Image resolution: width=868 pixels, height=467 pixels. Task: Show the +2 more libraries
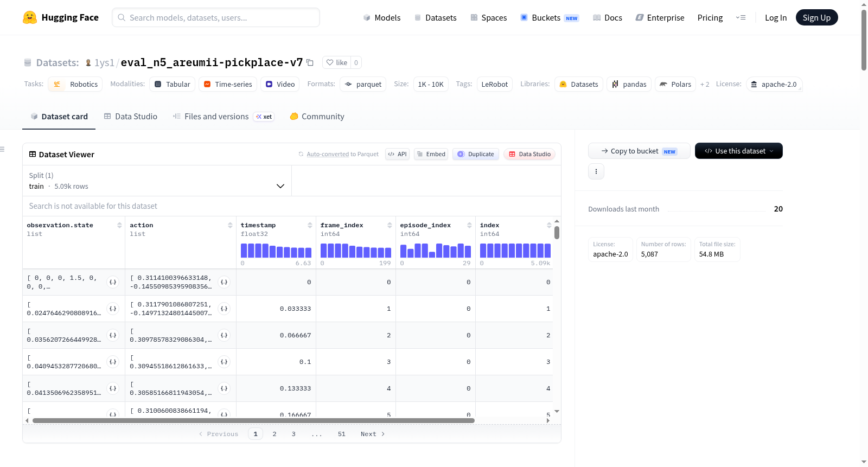[x=705, y=84]
